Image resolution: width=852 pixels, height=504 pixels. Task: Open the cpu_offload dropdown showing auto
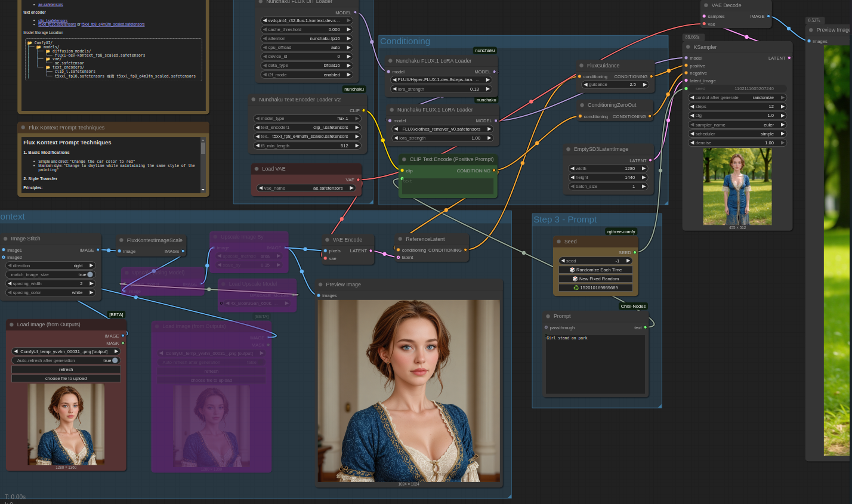[x=307, y=48]
